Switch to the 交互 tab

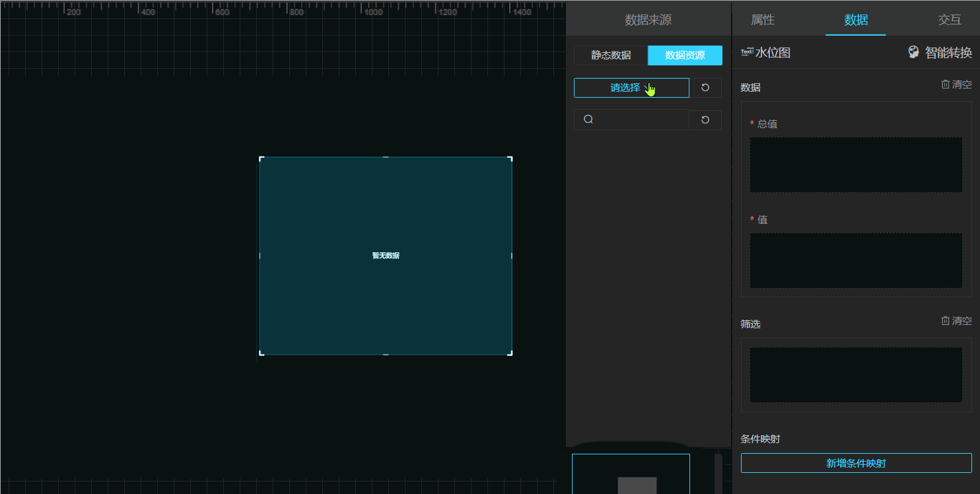(x=950, y=20)
